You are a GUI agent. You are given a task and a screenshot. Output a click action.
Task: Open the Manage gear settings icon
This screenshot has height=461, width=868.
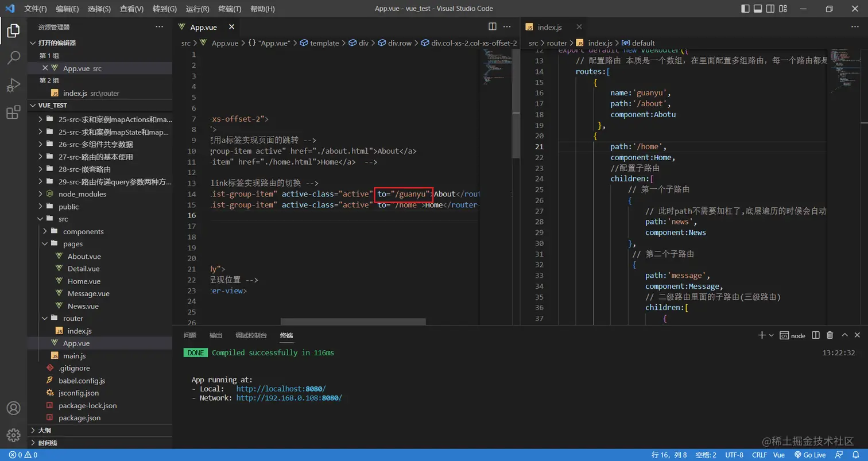pos(13,436)
